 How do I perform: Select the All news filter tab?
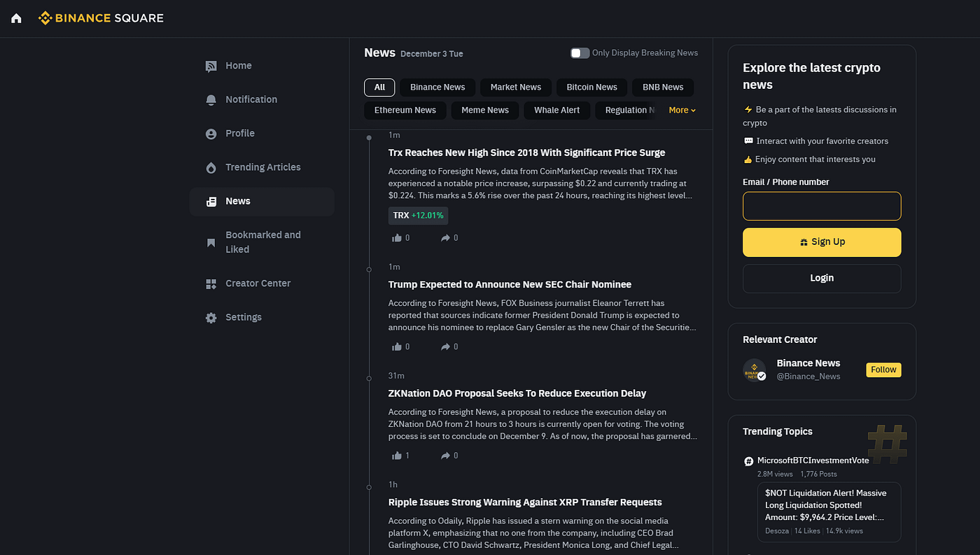coord(379,87)
